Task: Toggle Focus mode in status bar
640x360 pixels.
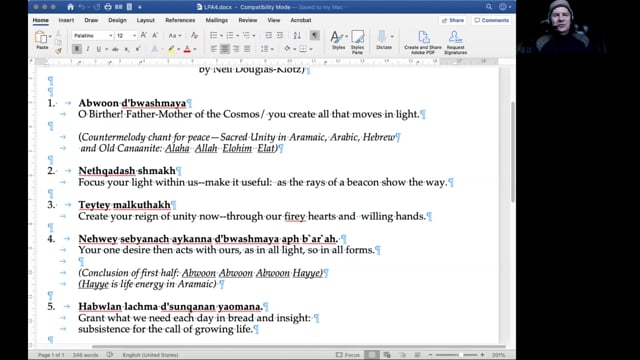Action: [x=348, y=355]
